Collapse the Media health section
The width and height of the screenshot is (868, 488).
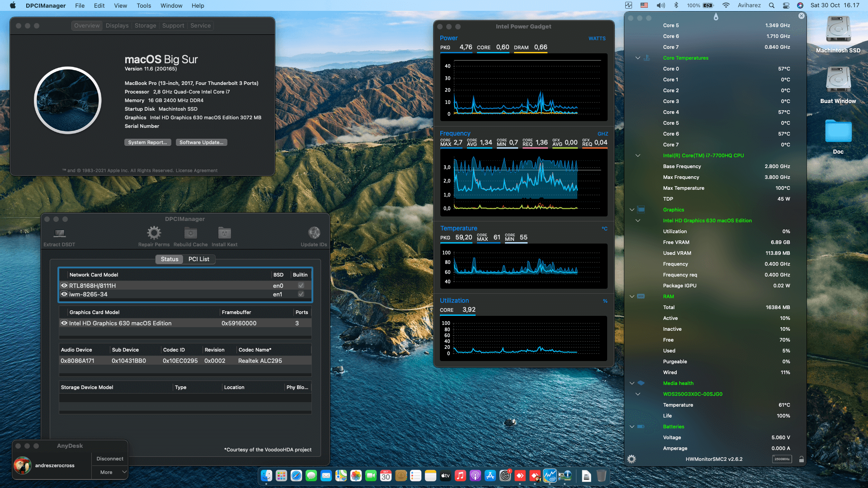(x=632, y=383)
